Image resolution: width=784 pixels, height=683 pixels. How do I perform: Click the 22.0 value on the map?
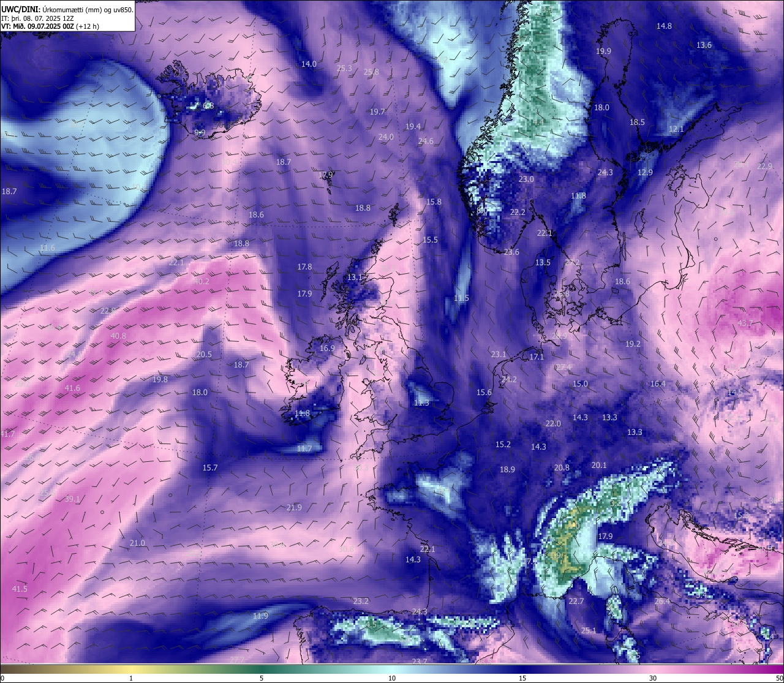point(553,424)
